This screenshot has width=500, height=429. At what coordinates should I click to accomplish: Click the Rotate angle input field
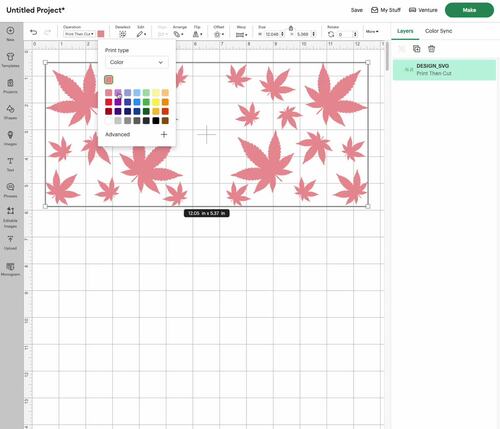pyautogui.click(x=347, y=34)
